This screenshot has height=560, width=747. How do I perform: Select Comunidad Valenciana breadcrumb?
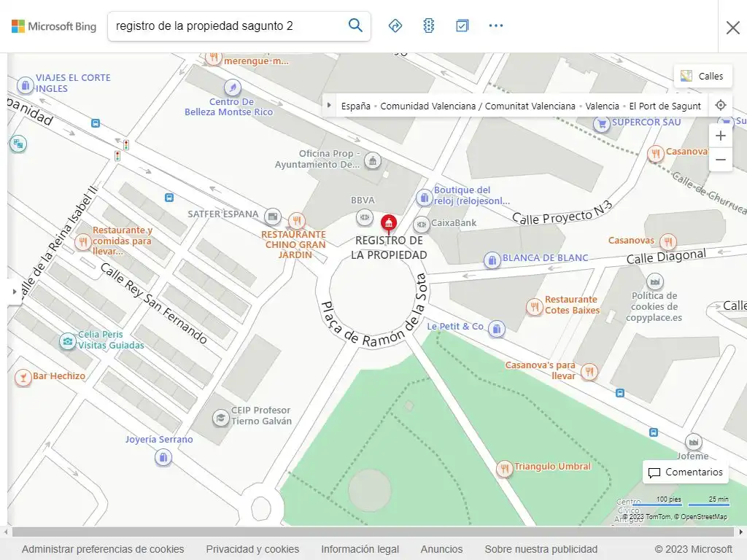click(x=477, y=106)
